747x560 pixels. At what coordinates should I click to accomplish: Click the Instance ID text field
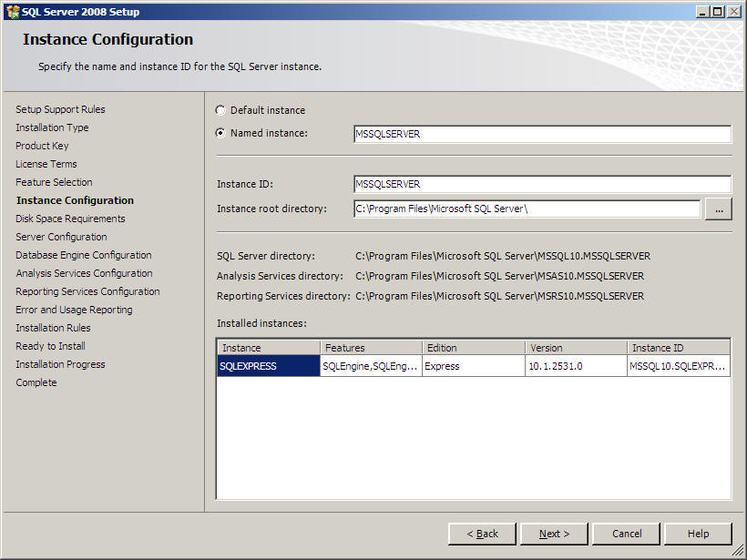[542, 184]
